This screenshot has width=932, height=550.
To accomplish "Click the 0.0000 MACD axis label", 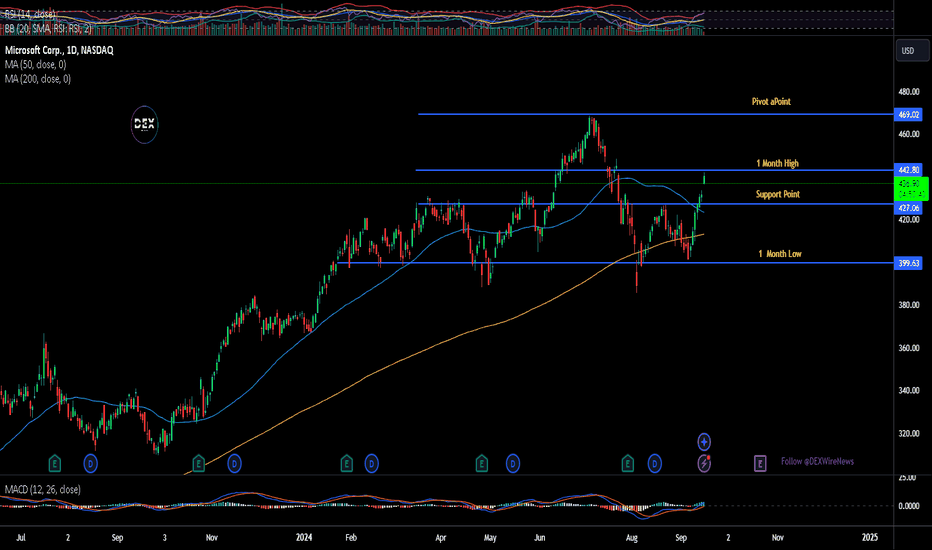I will click(909, 506).
